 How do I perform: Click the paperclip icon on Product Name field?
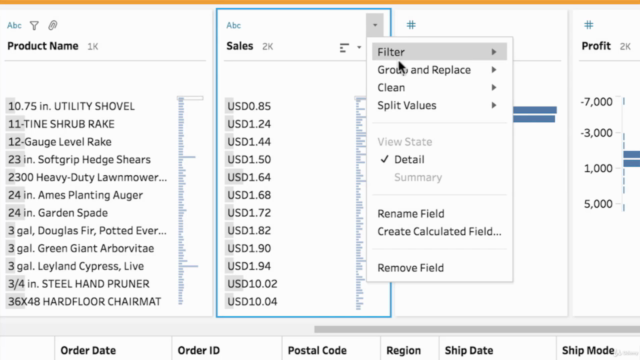tap(53, 25)
